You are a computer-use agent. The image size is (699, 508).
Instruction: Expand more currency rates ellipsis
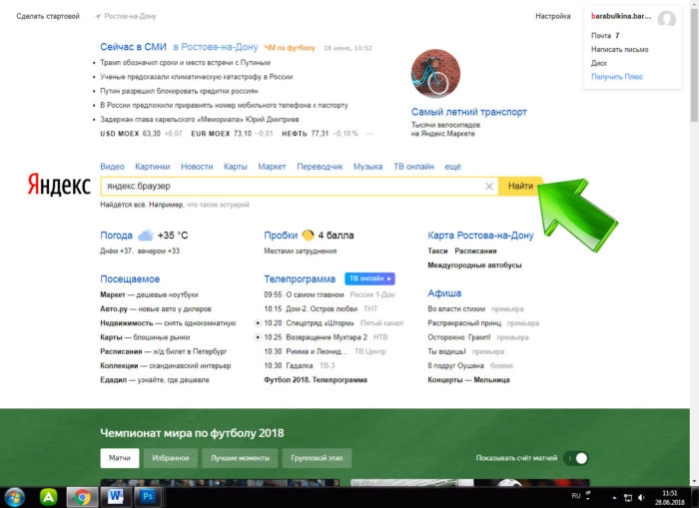[369, 134]
